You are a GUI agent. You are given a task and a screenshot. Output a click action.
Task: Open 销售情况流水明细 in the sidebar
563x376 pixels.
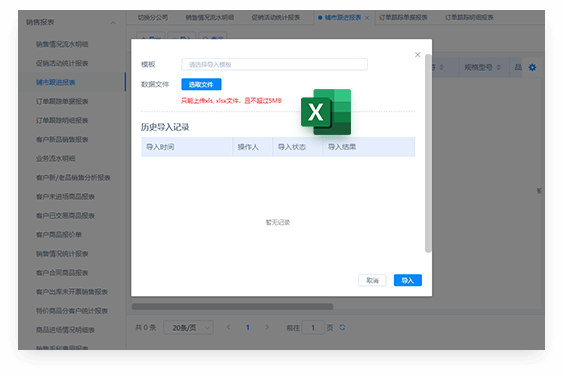point(62,44)
